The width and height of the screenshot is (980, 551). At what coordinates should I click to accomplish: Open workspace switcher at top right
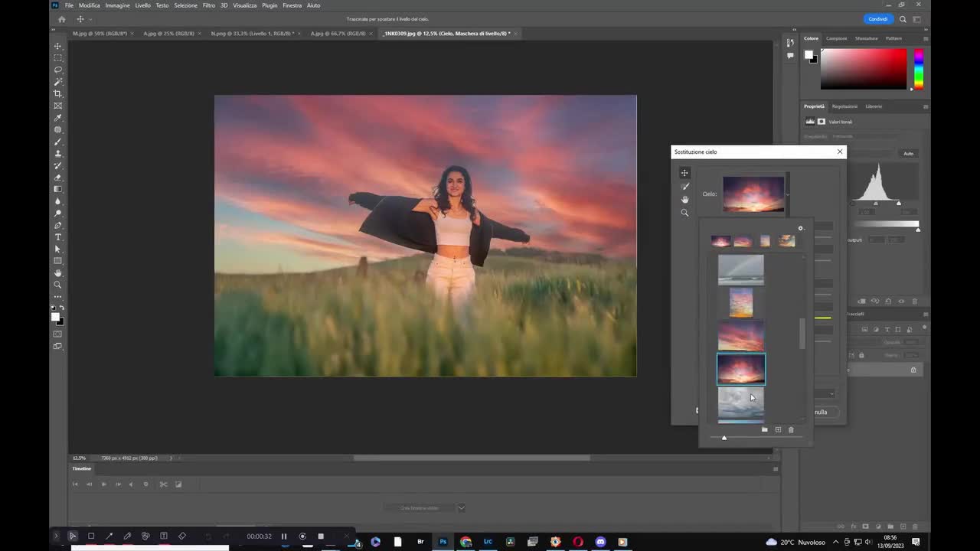tap(918, 19)
